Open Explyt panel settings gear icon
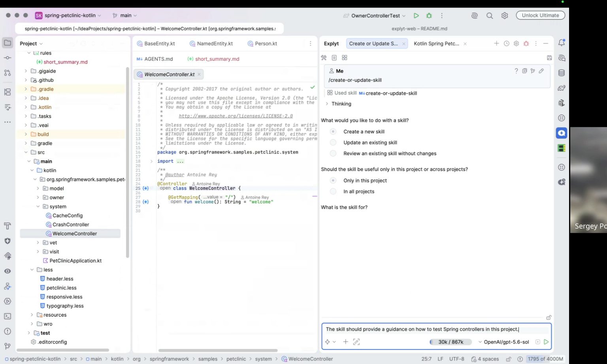 516,43
